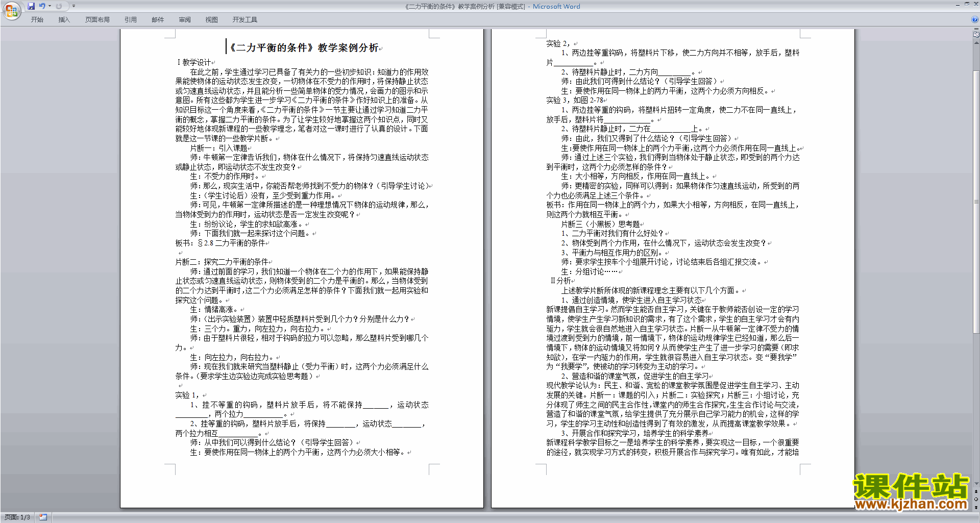Click the line 生：不受力的作用时。
Screen dimensions: 980x523
[x=225, y=177]
